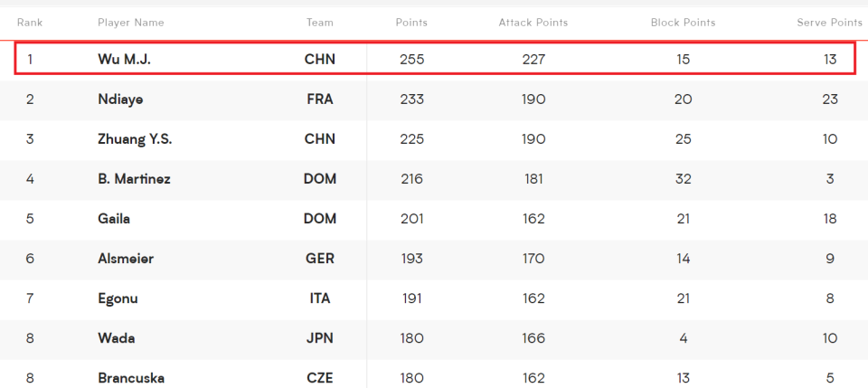Sort by the Block Points column header

point(684,23)
